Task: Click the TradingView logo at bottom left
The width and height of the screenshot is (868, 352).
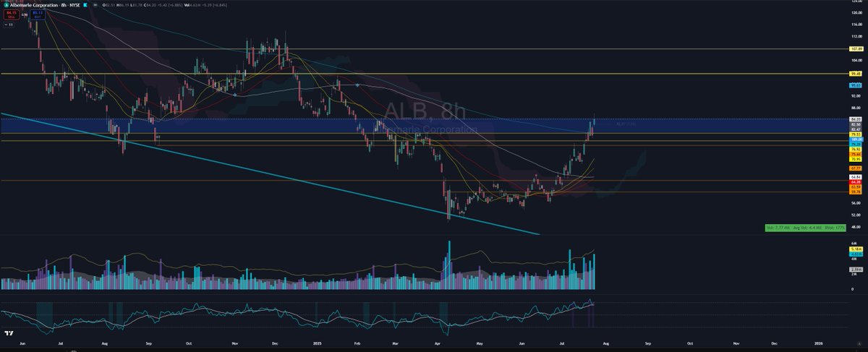Action: 9,333
